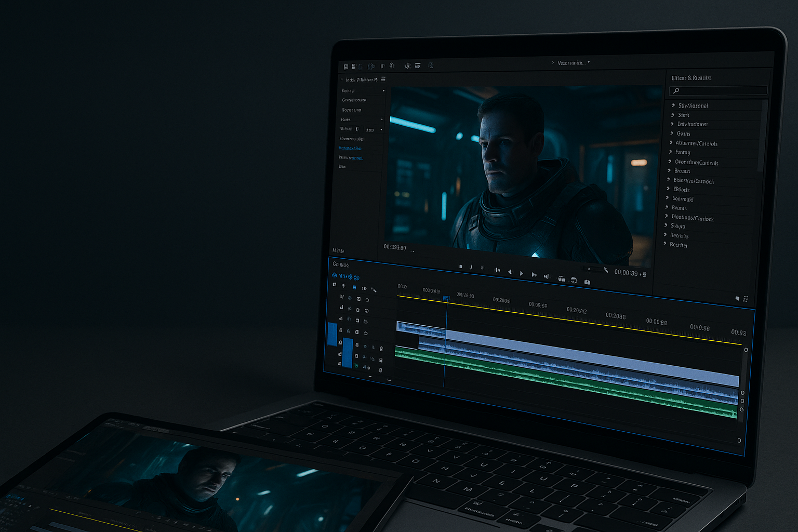Click the blue-highlighted tool icon in the timeline tool row
Screen dimensions: 798x532
[354, 287]
